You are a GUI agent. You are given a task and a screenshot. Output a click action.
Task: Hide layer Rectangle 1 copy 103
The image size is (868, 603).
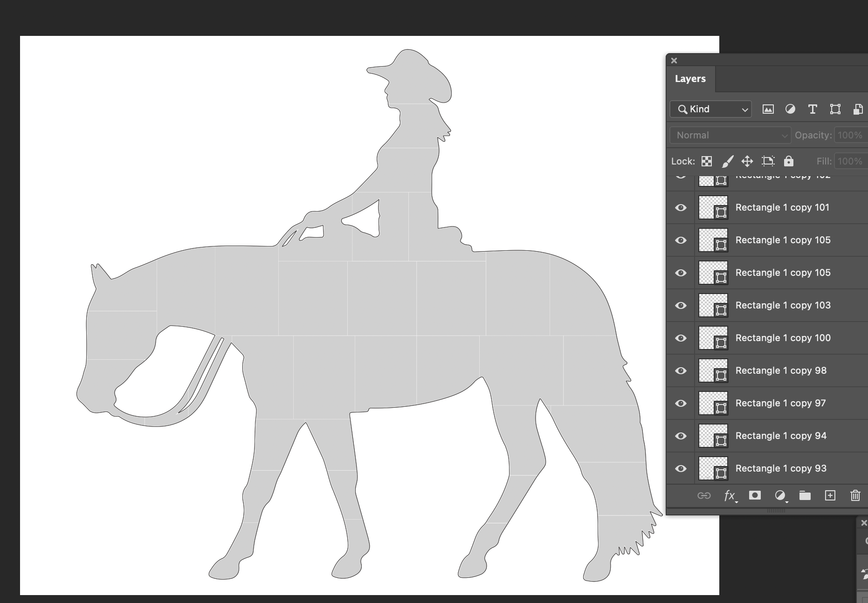click(681, 305)
